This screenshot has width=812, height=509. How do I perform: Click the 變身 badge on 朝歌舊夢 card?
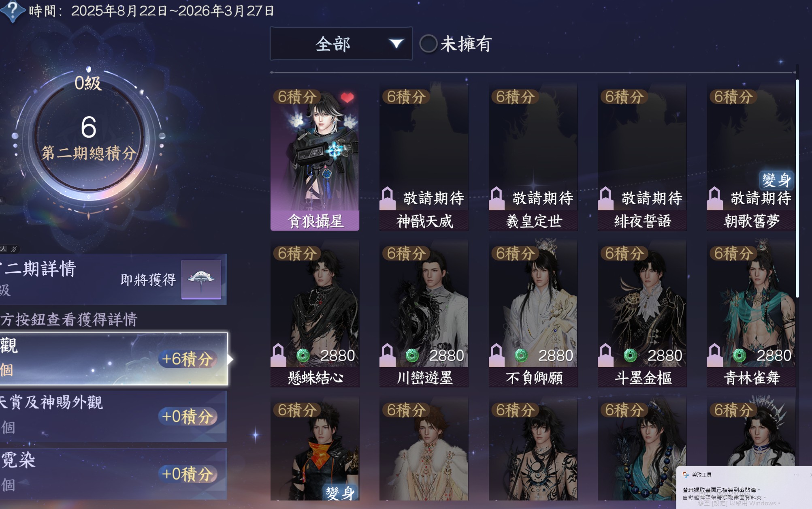pos(776,180)
